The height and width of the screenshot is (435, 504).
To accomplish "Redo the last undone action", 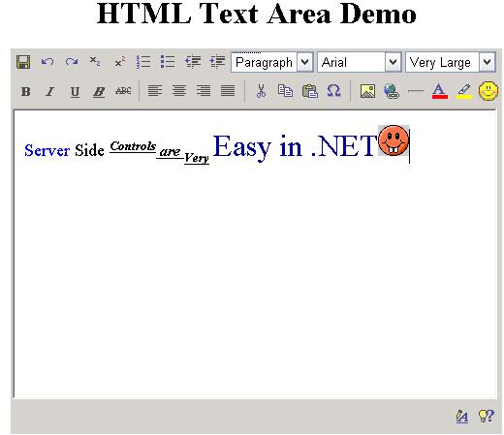I will click(72, 62).
